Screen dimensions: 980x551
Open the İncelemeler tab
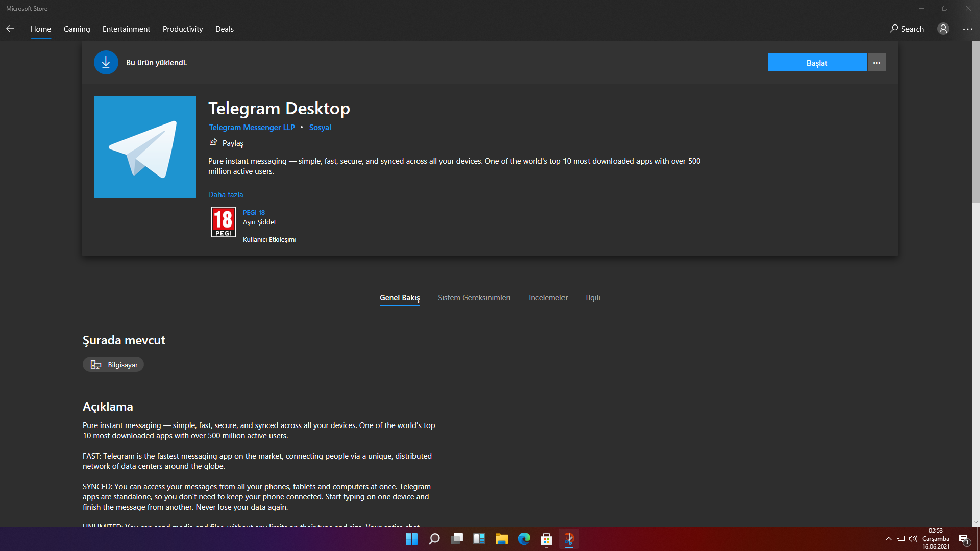pyautogui.click(x=548, y=297)
